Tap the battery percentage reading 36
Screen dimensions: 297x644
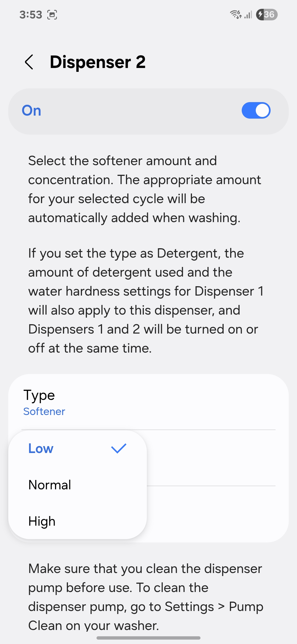[x=269, y=15]
